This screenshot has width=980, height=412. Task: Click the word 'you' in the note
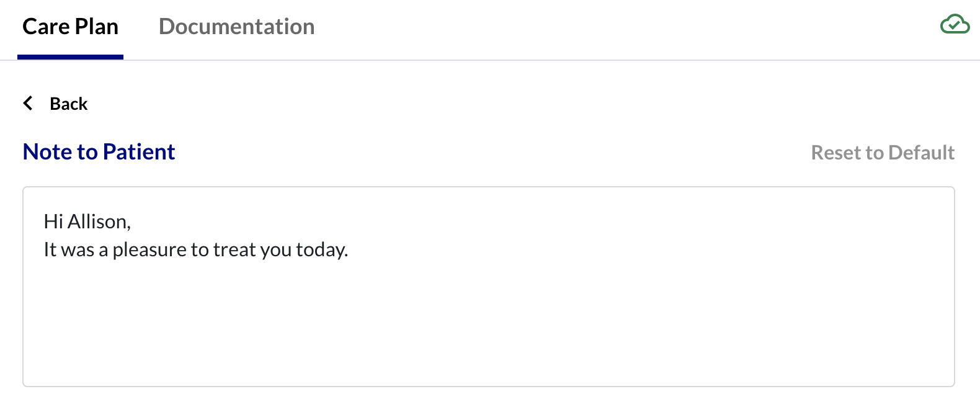click(x=276, y=251)
